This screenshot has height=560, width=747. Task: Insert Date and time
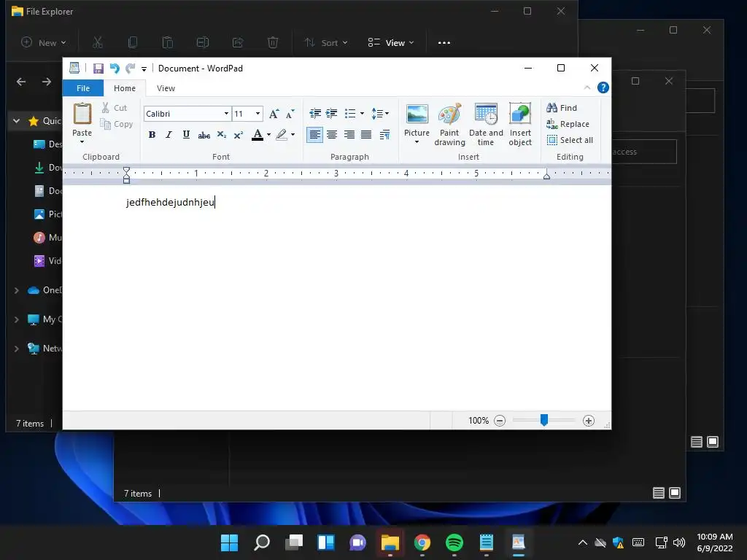[x=486, y=124]
